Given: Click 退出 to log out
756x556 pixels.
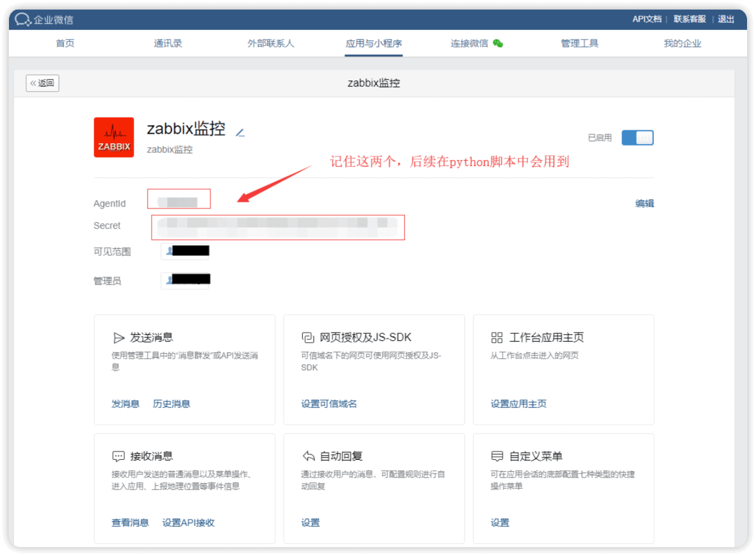Looking at the screenshot, I should 726,19.
